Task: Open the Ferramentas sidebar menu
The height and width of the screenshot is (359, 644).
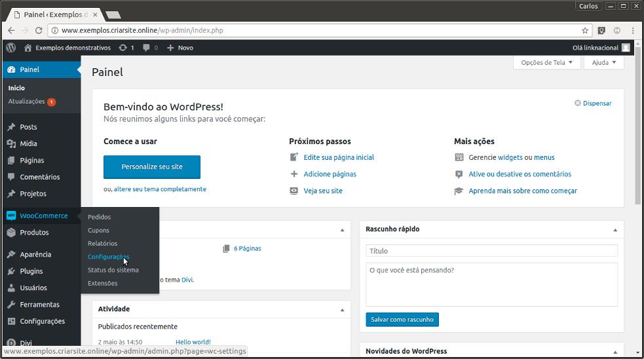Action: coord(39,305)
